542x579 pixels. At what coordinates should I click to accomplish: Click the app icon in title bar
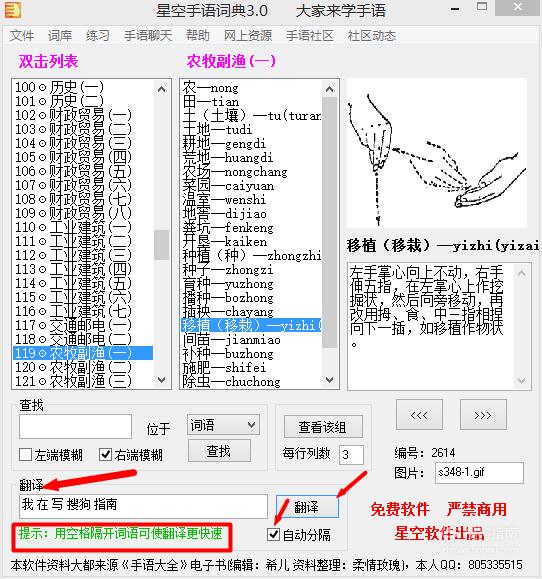click(13, 10)
